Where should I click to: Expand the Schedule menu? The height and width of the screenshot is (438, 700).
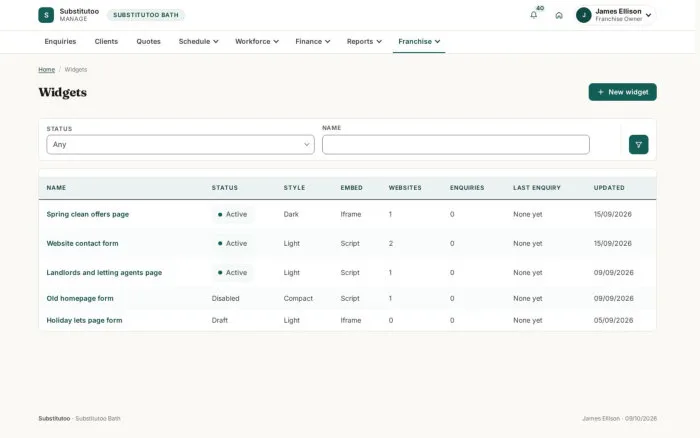[x=199, y=42]
